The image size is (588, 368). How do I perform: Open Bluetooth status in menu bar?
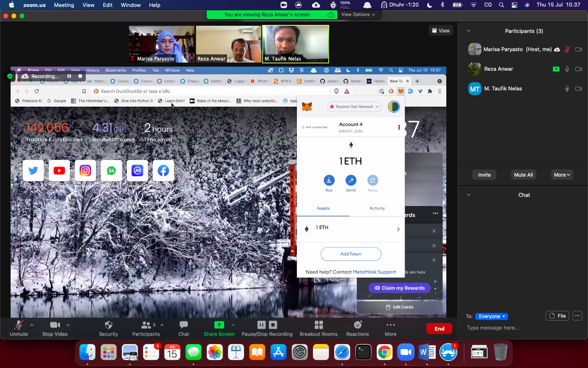pyautogui.click(x=443, y=5)
